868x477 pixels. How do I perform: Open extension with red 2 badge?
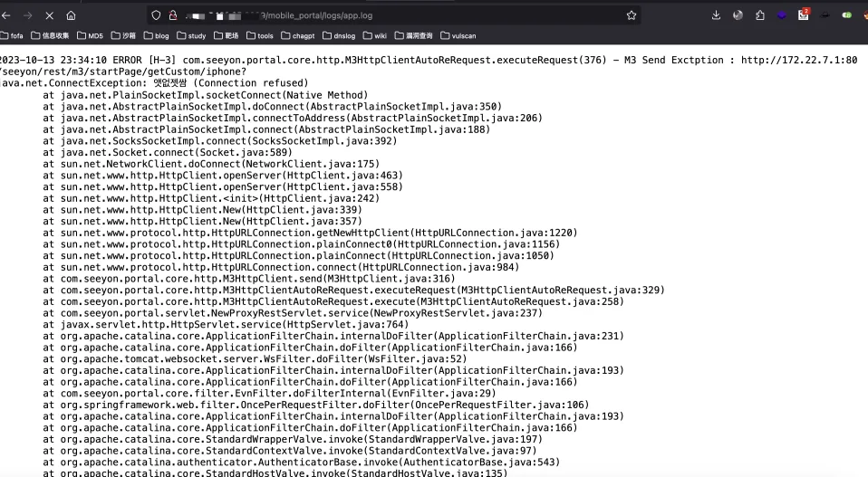(804, 14)
